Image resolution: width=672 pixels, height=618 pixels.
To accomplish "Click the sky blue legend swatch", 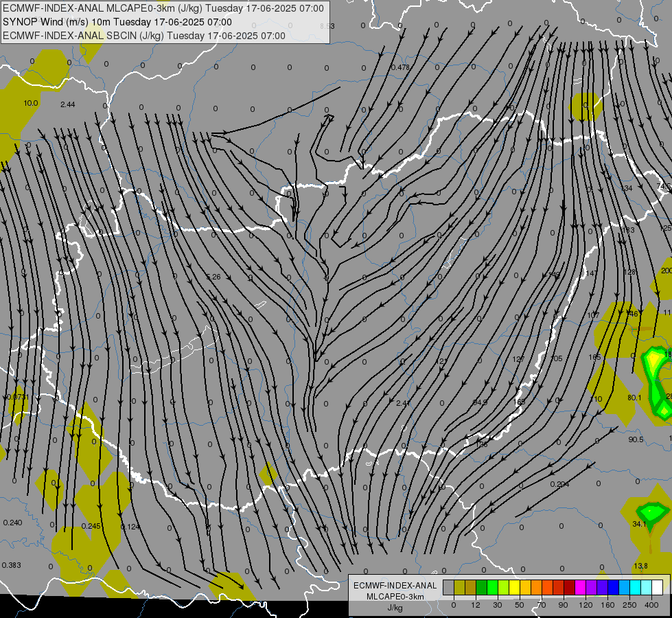I will tap(625, 587).
